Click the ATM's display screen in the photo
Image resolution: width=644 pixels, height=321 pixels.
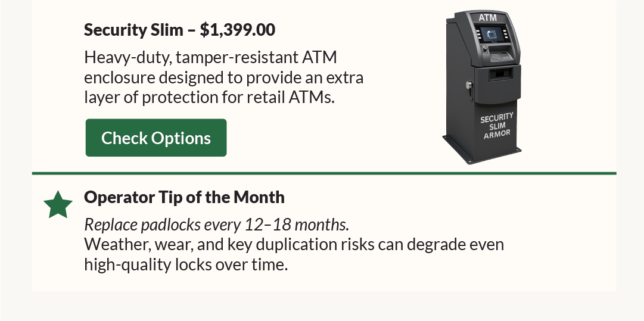click(x=492, y=35)
